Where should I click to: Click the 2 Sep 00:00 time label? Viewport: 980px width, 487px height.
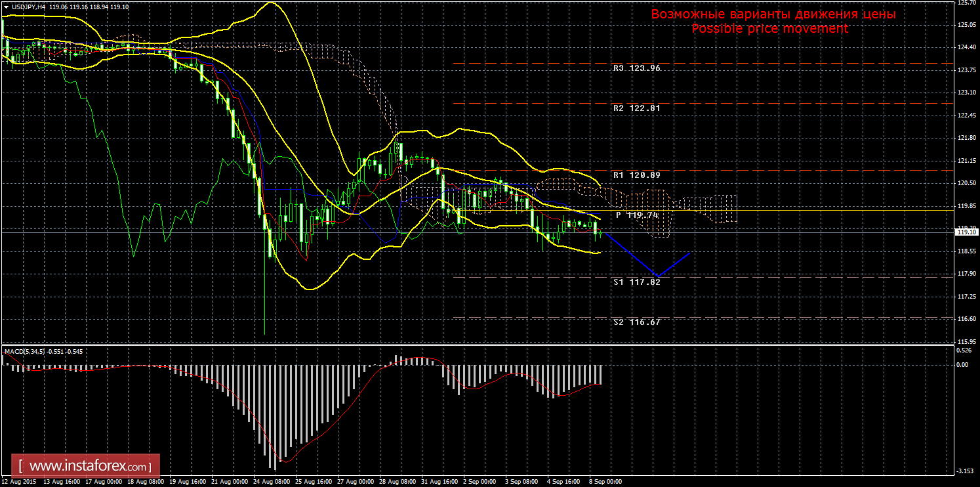[480, 482]
